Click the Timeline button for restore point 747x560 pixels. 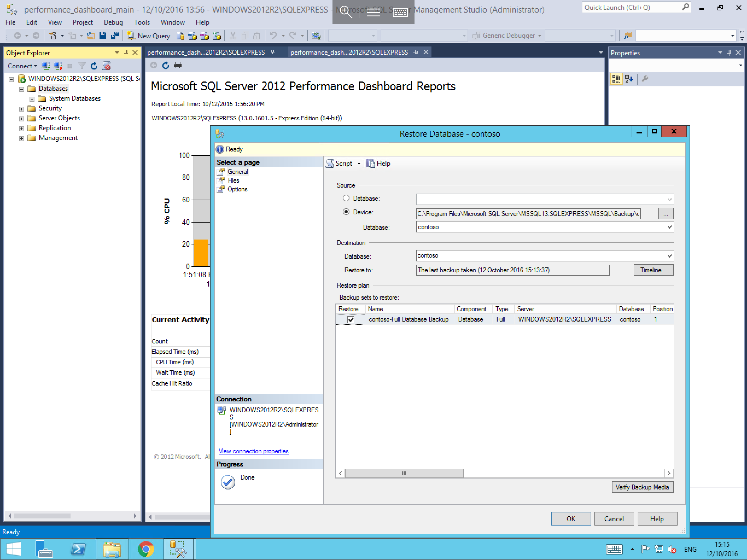[x=652, y=270]
